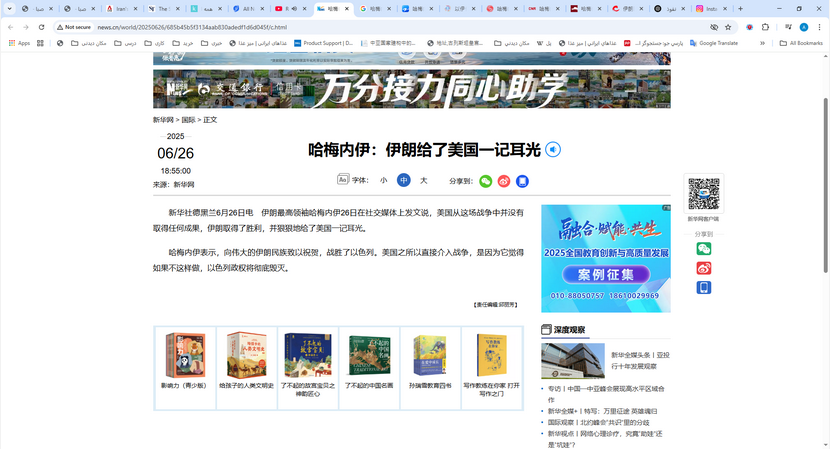The width and height of the screenshot is (830, 449).
Task: Play article audio with the speaker icon
Action: coord(553,149)
